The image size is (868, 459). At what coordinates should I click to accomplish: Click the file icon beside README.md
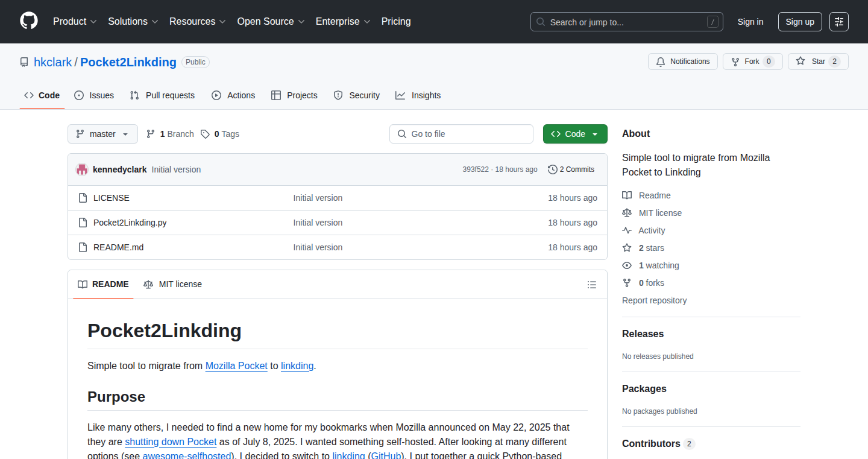(x=83, y=247)
